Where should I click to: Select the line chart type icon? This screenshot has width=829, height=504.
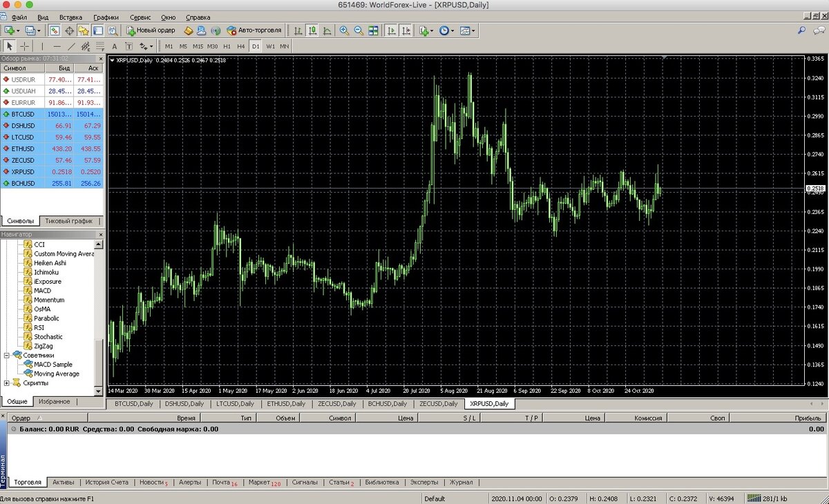tap(327, 30)
